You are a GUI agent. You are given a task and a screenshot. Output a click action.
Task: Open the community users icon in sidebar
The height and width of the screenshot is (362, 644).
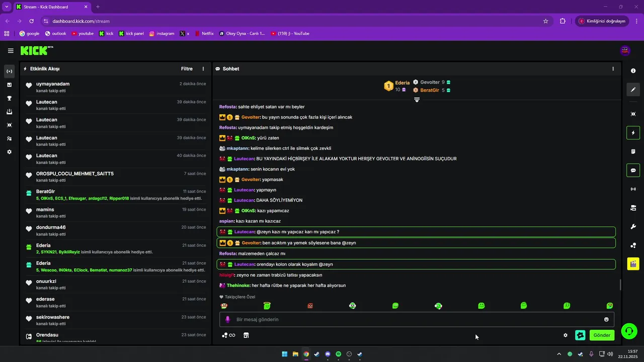click(9, 138)
